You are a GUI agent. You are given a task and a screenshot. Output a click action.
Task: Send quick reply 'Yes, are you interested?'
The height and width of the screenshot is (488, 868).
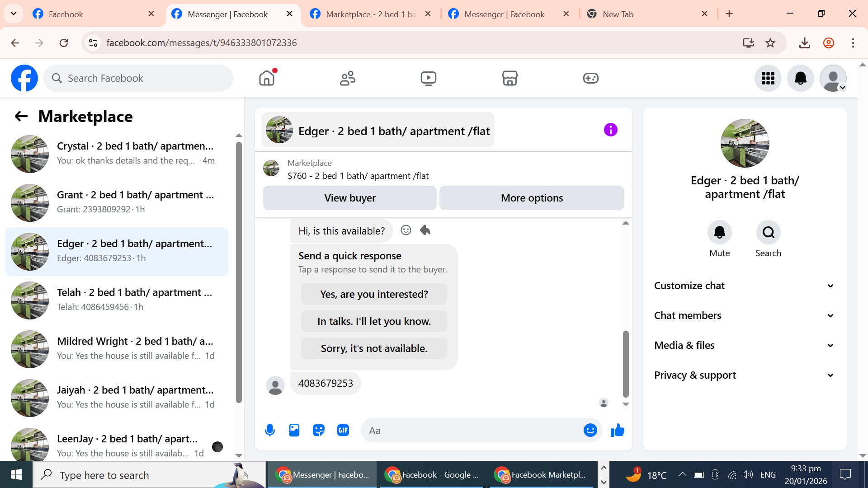click(374, 294)
